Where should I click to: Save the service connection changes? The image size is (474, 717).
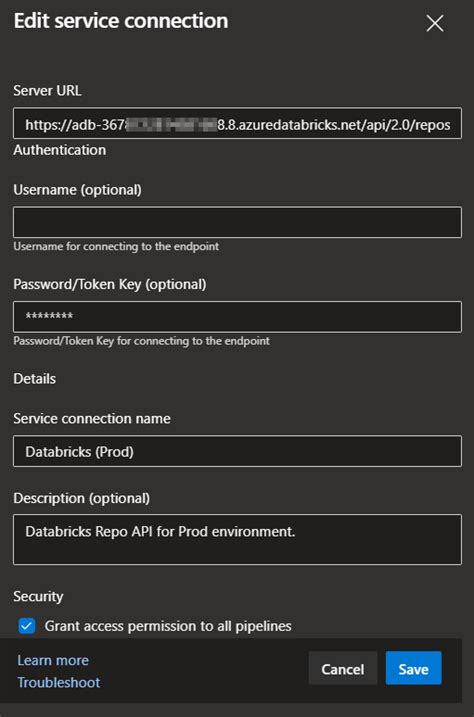413,669
